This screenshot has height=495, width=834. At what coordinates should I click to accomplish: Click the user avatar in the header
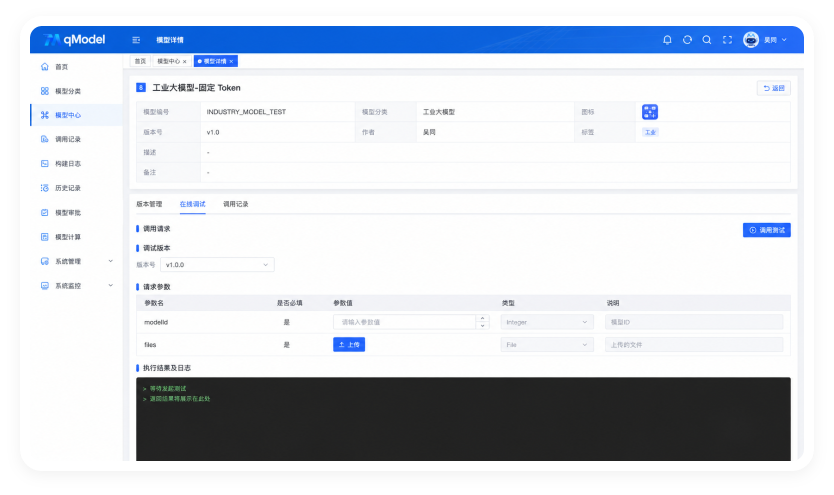750,40
